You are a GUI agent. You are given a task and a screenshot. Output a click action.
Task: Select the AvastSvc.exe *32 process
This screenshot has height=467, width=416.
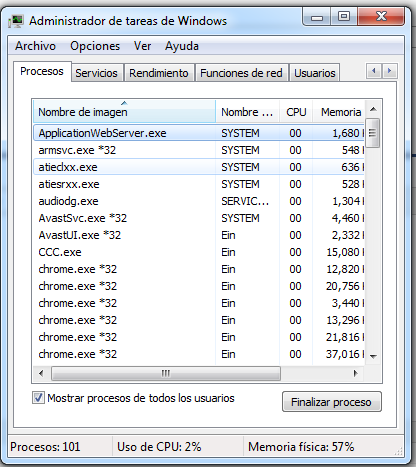point(199,218)
